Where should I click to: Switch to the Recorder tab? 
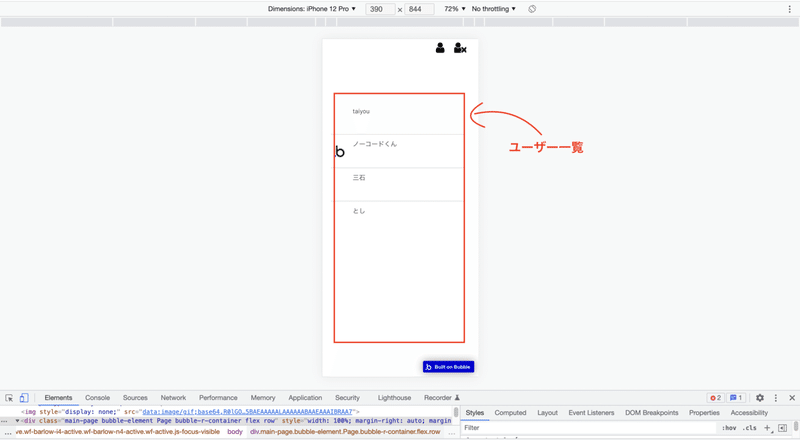(x=442, y=398)
